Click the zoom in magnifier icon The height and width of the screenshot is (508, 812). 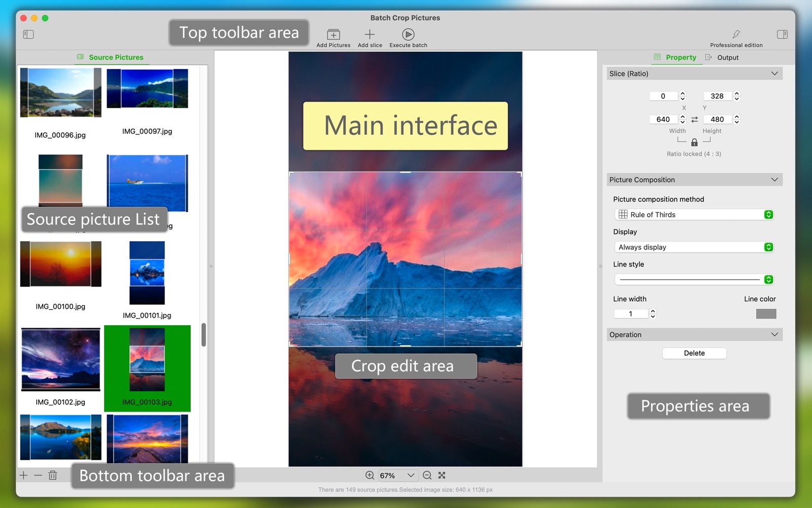click(x=370, y=475)
